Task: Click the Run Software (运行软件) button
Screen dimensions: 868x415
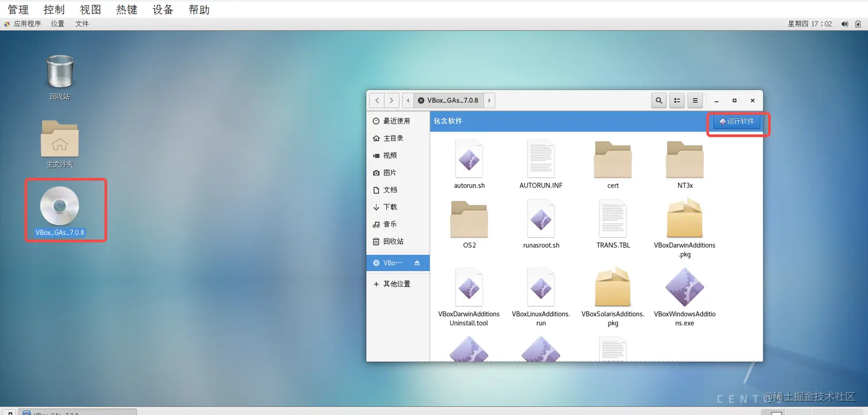Action: [737, 121]
